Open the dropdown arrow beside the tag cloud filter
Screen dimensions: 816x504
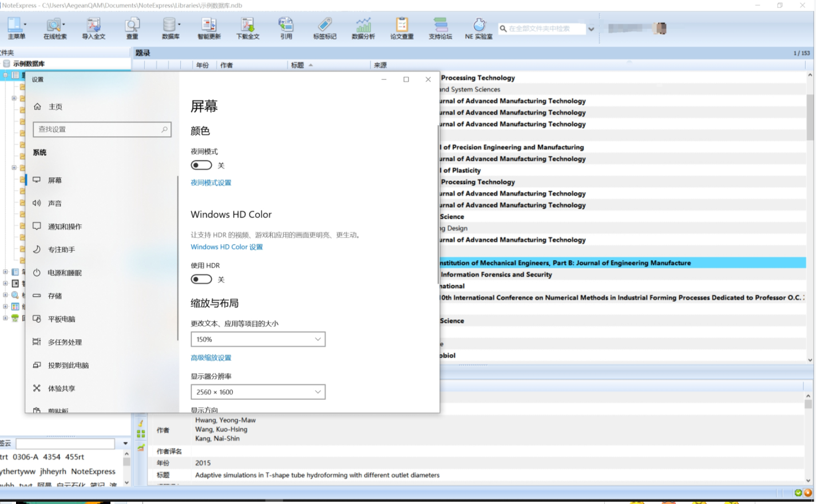pyautogui.click(x=125, y=443)
